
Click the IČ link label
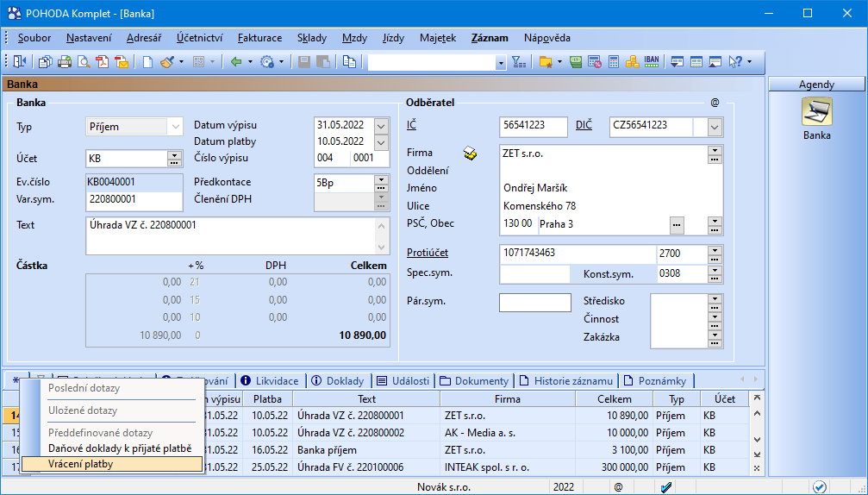click(411, 124)
